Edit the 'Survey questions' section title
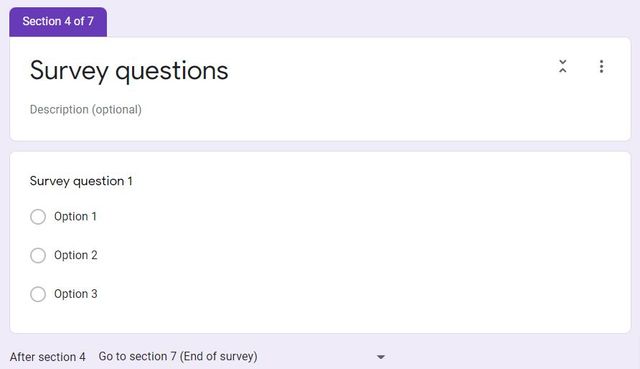Viewport: 640px width, 369px height. click(129, 71)
